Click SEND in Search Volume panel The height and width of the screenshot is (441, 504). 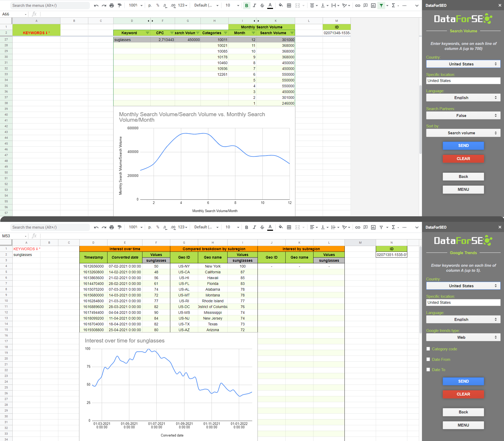click(x=463, y=146)
